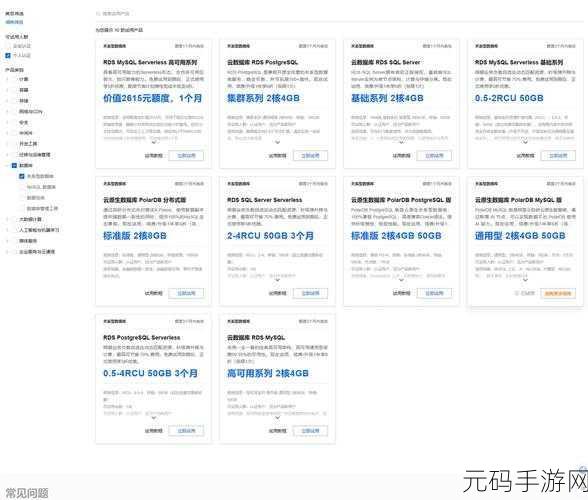The width and height of the screenshot is (588, 500).
Task: Expand details chevron on 云数据库 RDS MySQL card
Action: pos(278,417)
